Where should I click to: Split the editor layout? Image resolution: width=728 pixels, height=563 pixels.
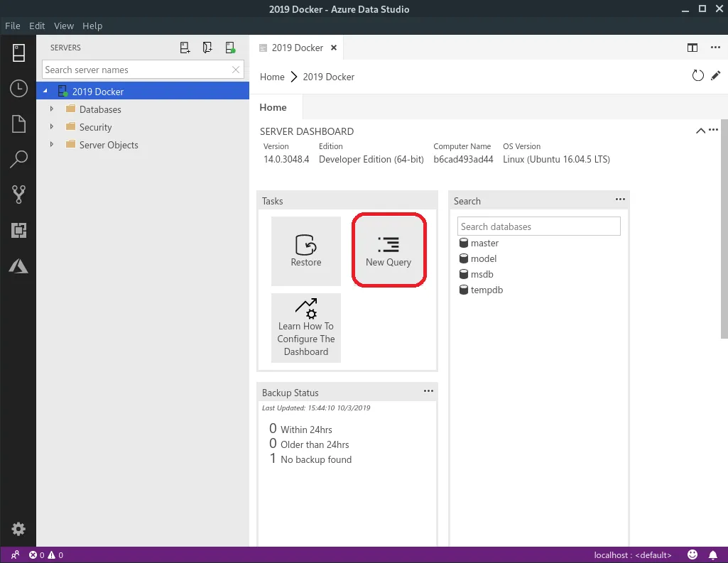click(692, 48)
